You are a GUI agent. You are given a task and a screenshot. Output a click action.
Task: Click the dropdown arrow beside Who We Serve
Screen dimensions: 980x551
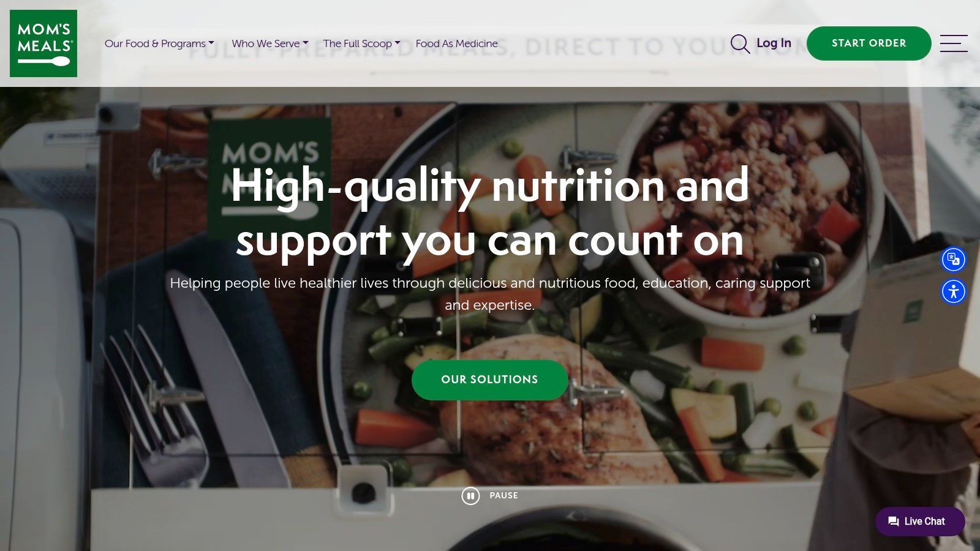pos(306,43)
